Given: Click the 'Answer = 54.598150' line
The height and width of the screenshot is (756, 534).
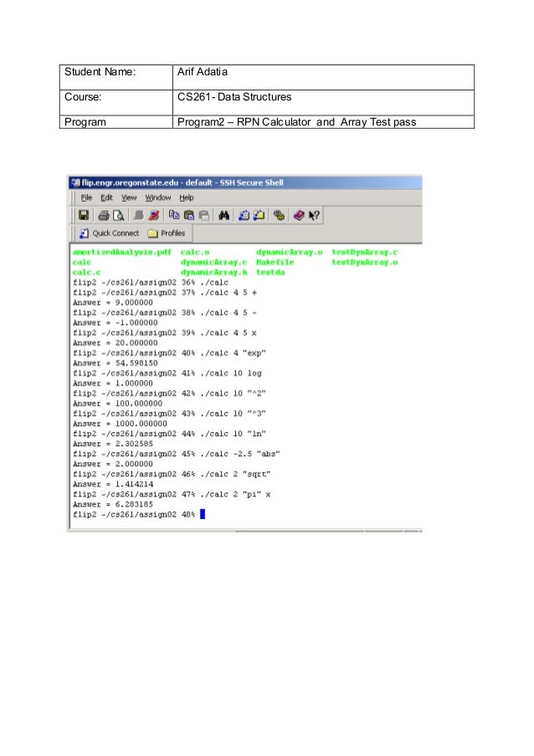Looking at the screenshot, I should [x=116, y=363].
